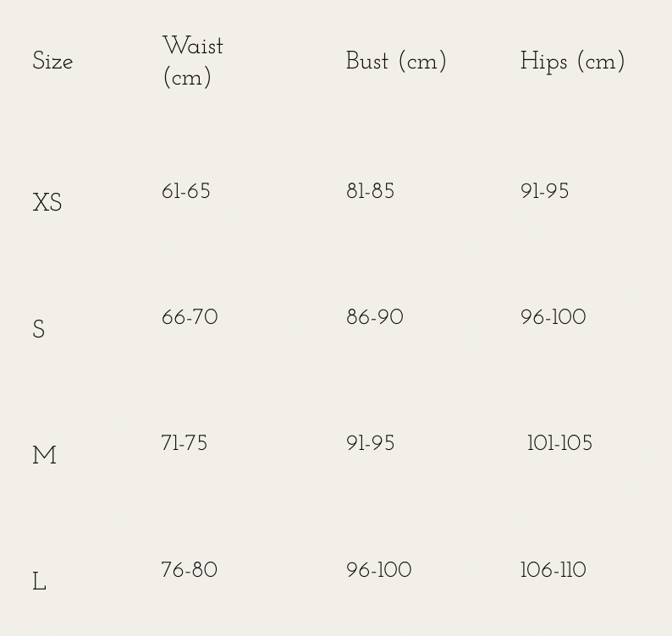Image resolution: width=672 pixels, height=636 pixels.
Task: Click the M waist value 71-75
Action: click(185, 444)
